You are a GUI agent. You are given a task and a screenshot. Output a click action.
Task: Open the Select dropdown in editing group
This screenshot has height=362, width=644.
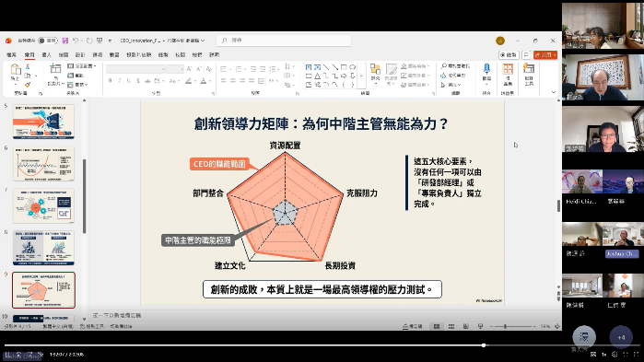point(451,85)
